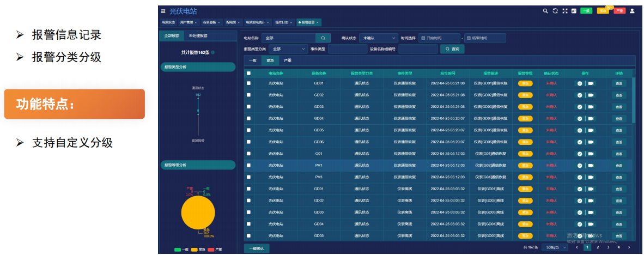Click the 一键确认 button
The width and height of the screenshot is (644, 255).
257,248
